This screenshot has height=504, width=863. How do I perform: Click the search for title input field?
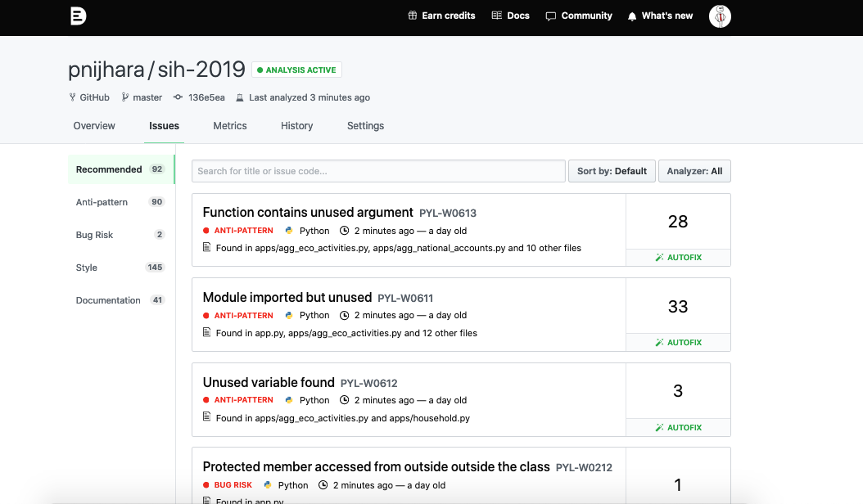[x=377, y=171]
